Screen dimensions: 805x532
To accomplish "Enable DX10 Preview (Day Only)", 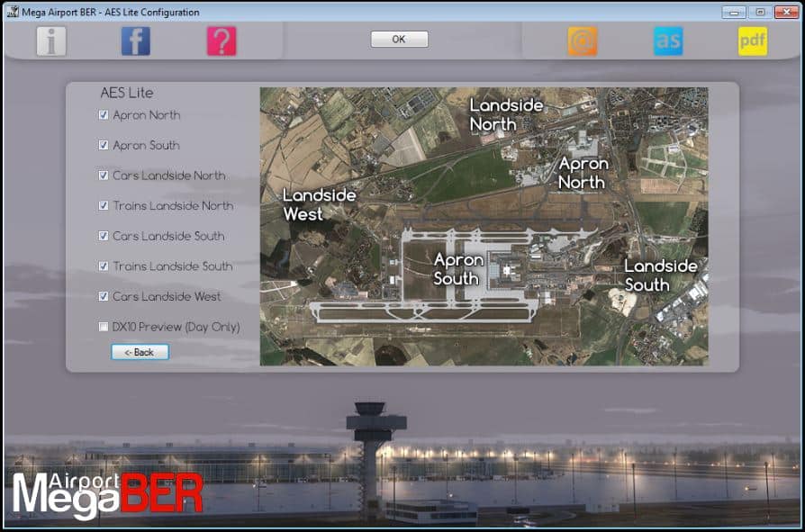I will click(104, 327).
